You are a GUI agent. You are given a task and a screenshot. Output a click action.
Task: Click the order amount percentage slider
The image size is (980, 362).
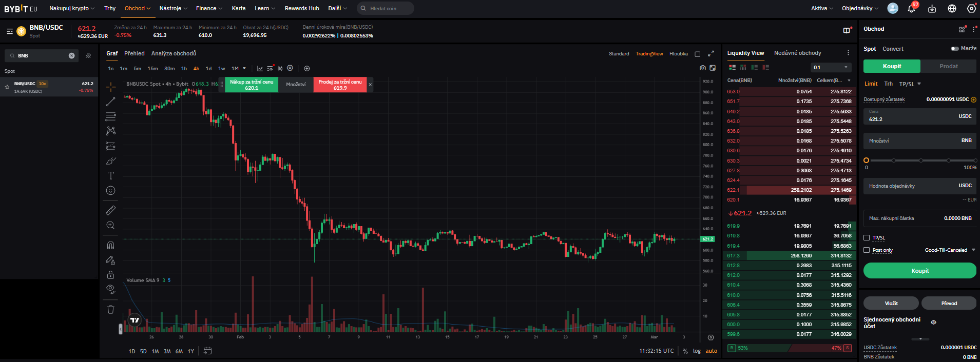click(x=920, y=160)
